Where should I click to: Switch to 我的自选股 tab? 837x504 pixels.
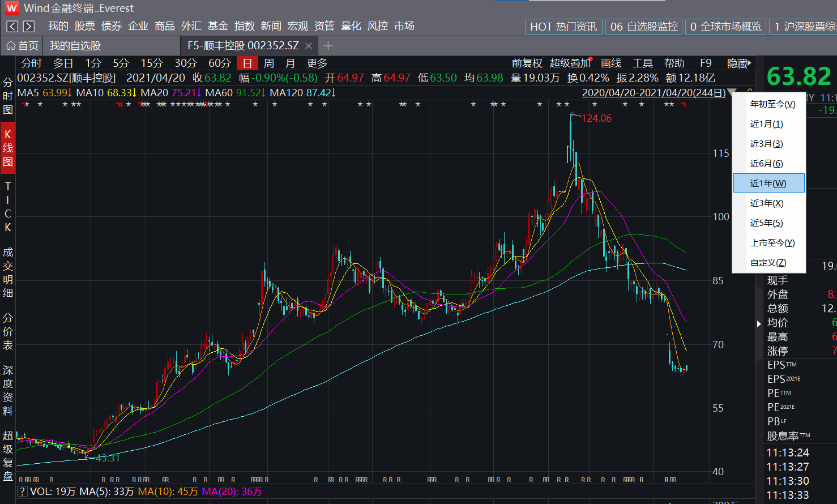pos(75,46)
